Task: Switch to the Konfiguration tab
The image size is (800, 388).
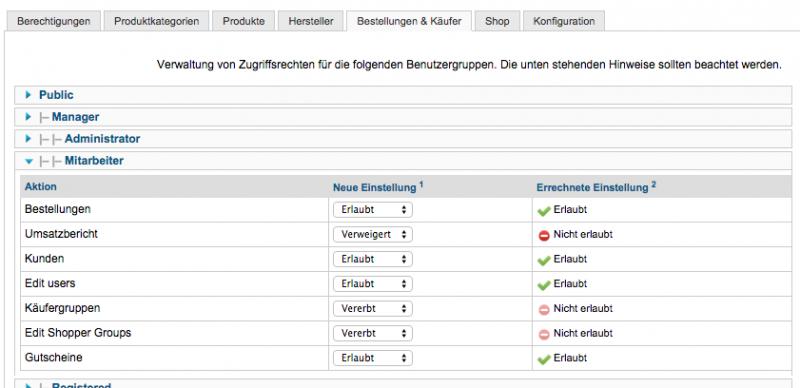Action: 564,21
